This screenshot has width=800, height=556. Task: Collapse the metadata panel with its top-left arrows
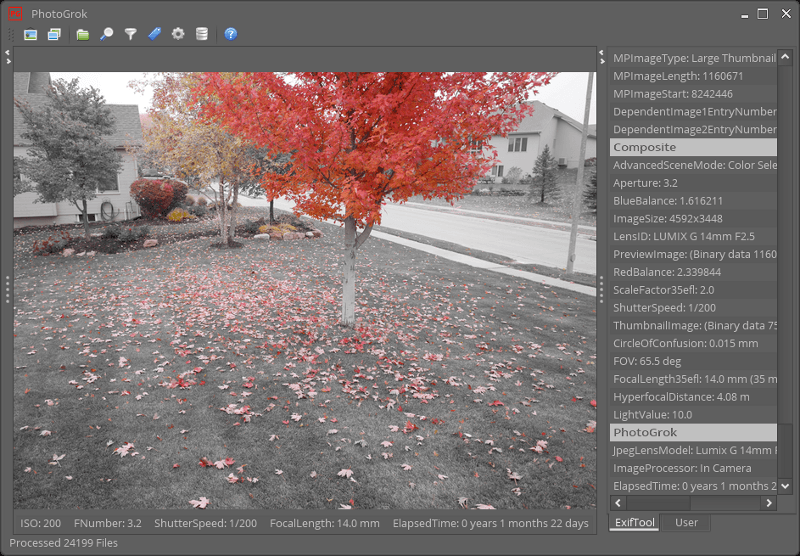coord(602,55)
